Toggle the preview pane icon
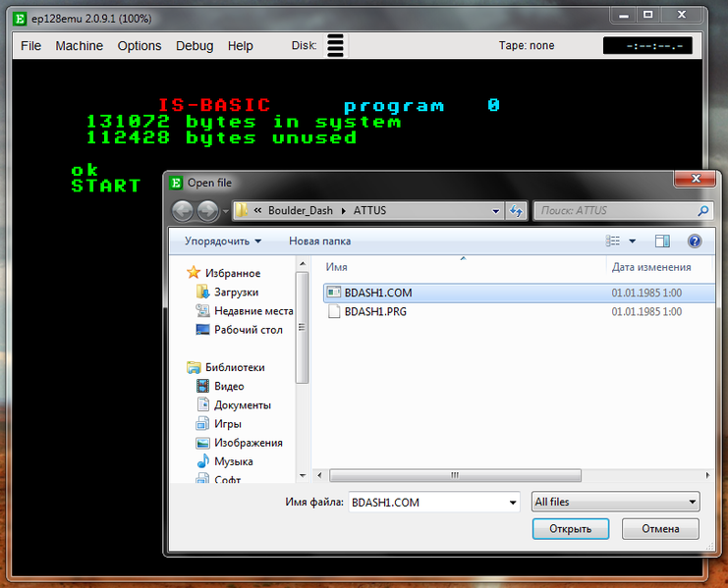The width and height of the screenshot is (728, 588). 662,241
